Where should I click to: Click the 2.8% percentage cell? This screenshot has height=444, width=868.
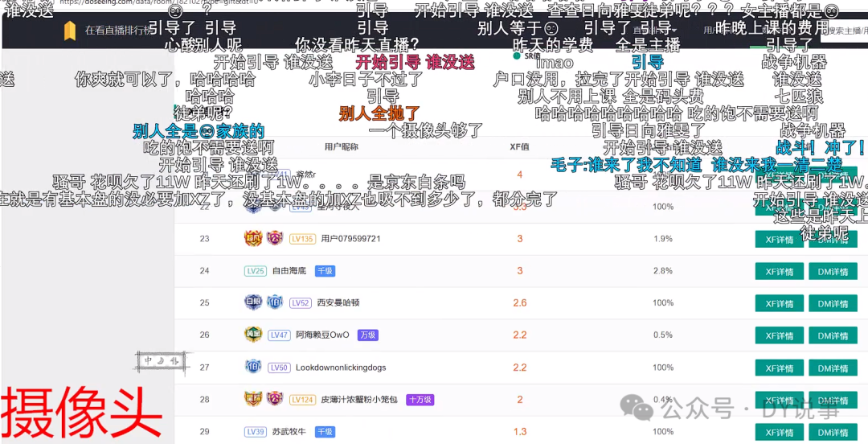click(663, 271)
